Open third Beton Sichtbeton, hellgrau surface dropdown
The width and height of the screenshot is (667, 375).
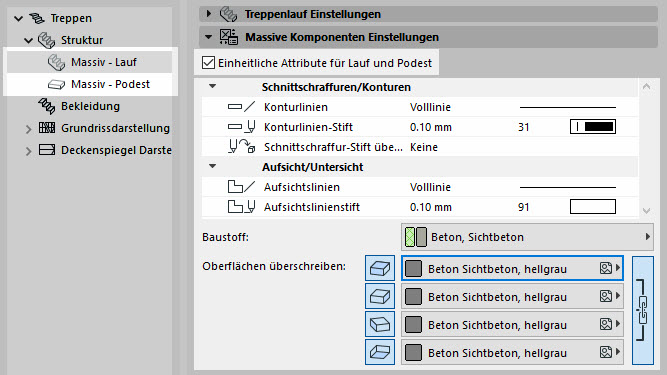point(513,324)
